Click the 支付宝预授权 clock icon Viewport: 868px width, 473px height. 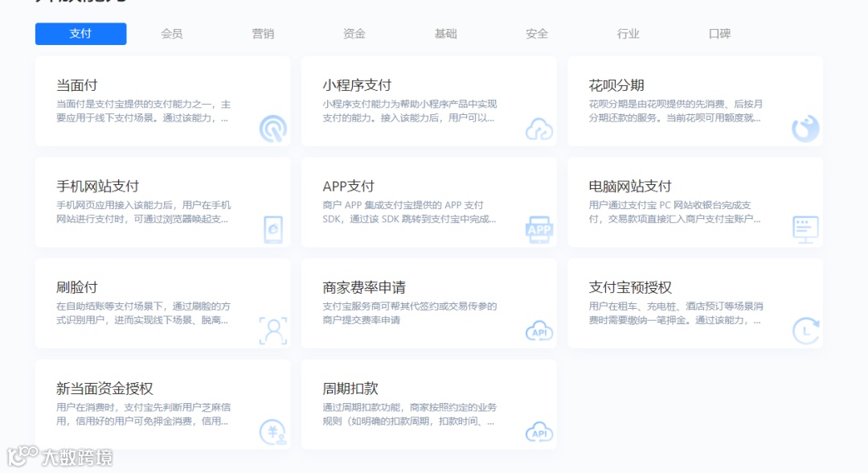pos(805,331)
